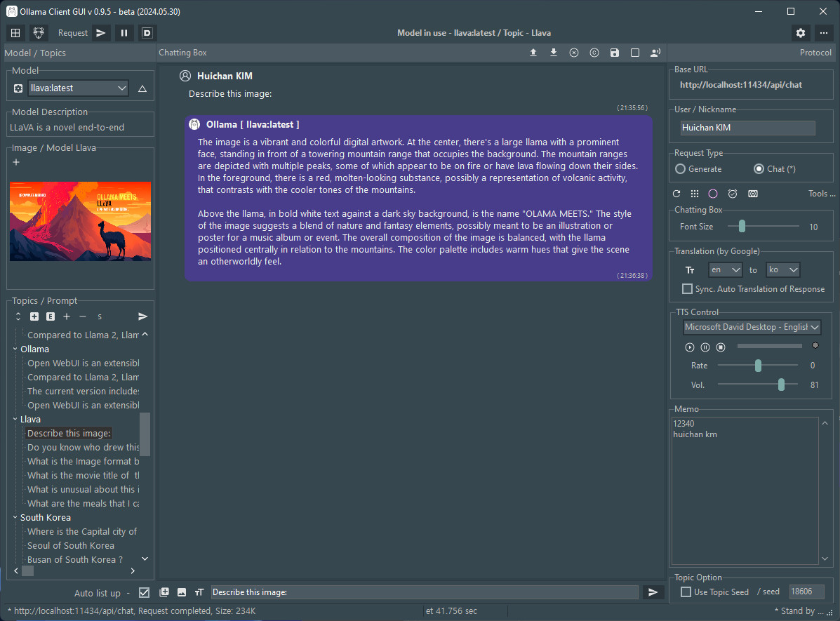Screen dimensions: 840x621
Task: Collapse the Llava topic group
Action: (15, 419)
